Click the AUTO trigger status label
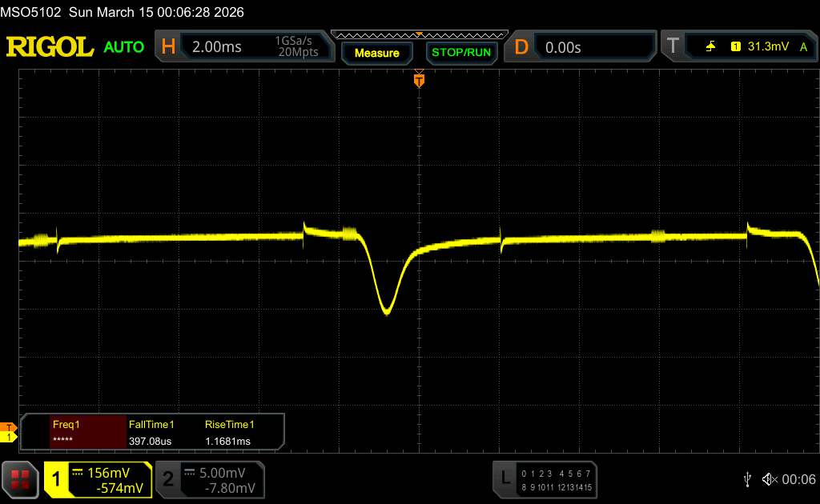This screenshot has width=820, height=504. coord(124,47)
